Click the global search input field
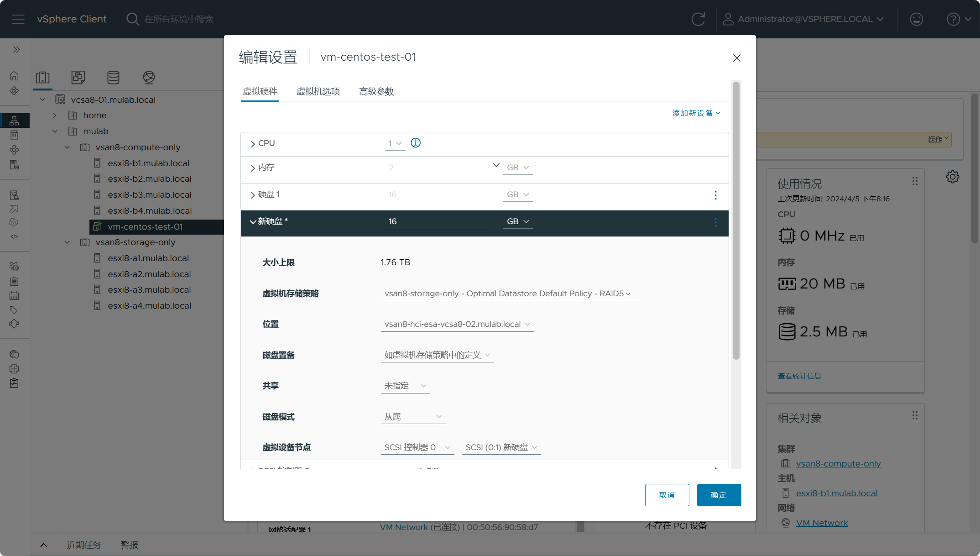Image resolution: width=980 pixels, height=556 pixels. [x=179, y=19]
